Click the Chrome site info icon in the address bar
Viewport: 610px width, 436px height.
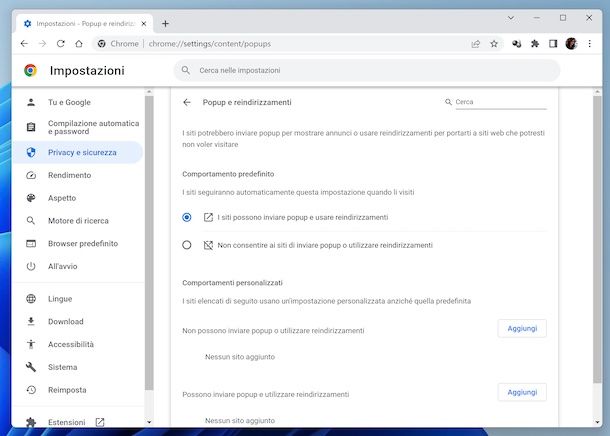(102, 44)
